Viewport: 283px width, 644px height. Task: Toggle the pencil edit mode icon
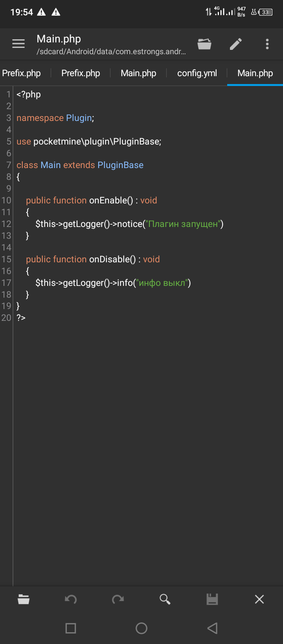[x=236, y=44]
